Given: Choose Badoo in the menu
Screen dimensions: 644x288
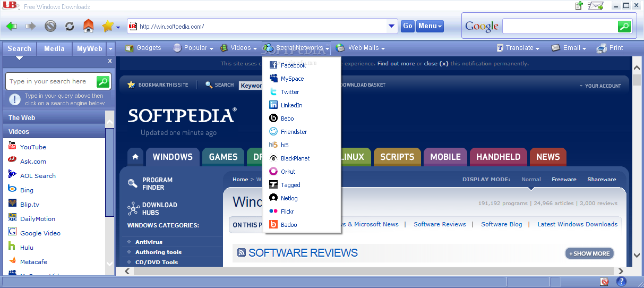Looking at the screenshot, I should (302, 225).
